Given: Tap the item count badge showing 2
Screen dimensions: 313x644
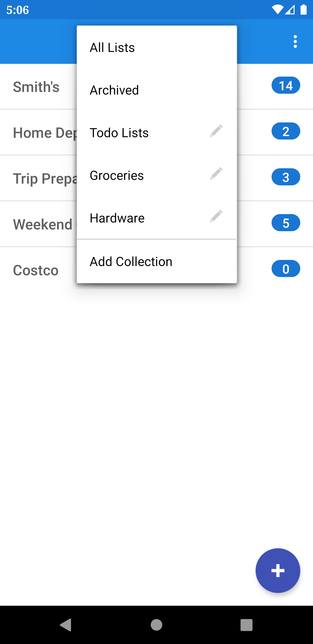Looking at the screenshot, I should tap(286, 131).
